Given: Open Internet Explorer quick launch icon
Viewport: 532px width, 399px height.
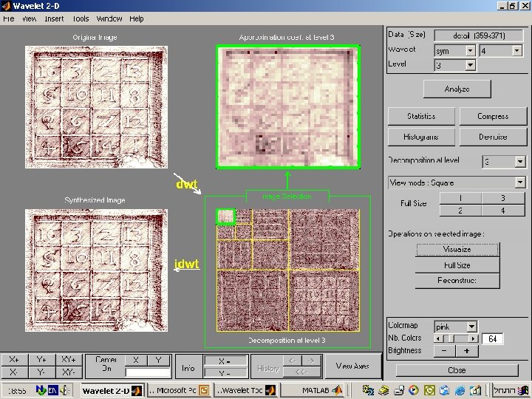Looking at the screenshot, I should coord(460,391).
